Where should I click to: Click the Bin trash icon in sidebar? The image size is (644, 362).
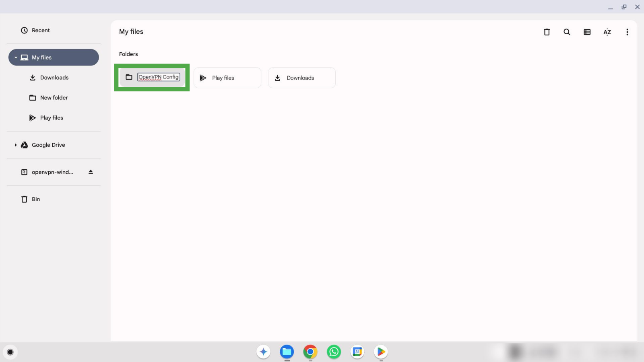tap(24, 199)
